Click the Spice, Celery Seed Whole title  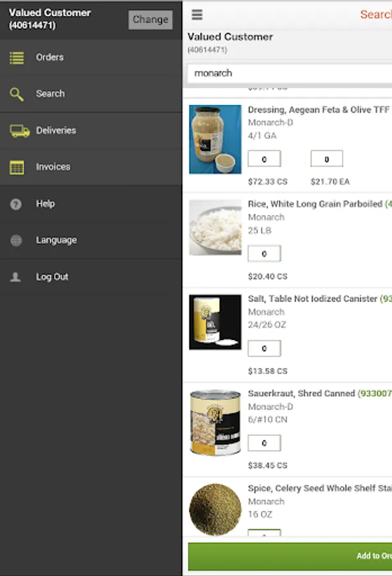[x=320, y=488]
